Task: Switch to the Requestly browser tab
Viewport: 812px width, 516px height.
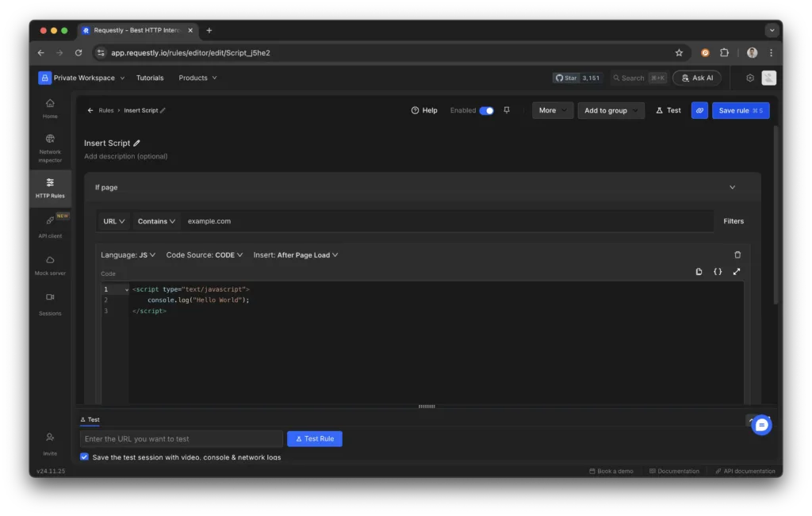Action: click(137, 31)
